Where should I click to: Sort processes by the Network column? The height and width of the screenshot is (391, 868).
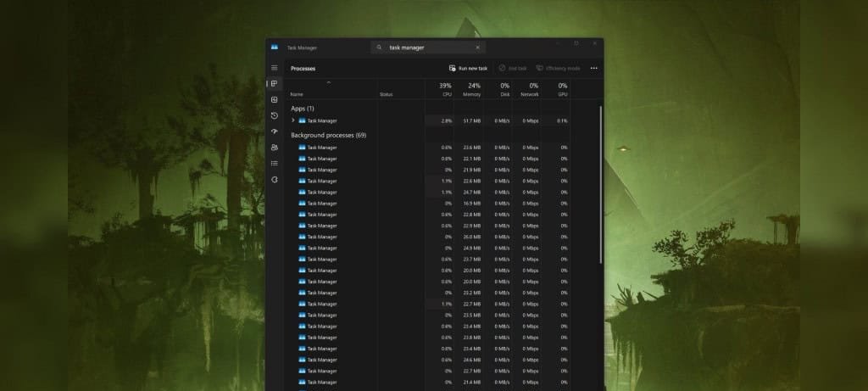click(x=526, y=89)
